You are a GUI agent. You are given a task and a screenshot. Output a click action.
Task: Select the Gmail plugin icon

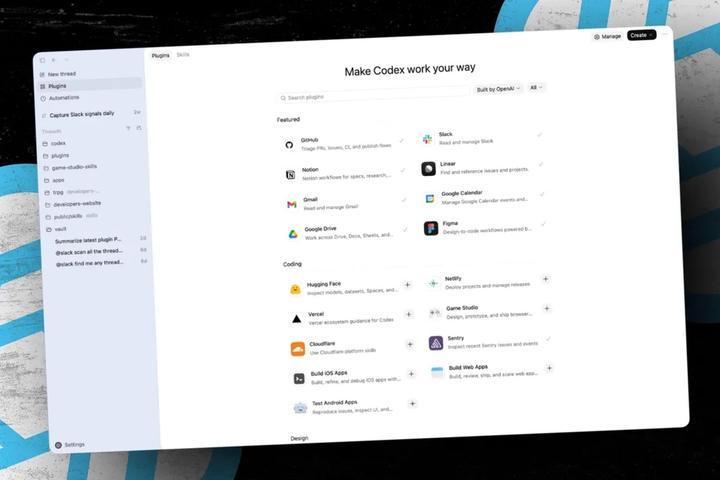pos(292,204)
